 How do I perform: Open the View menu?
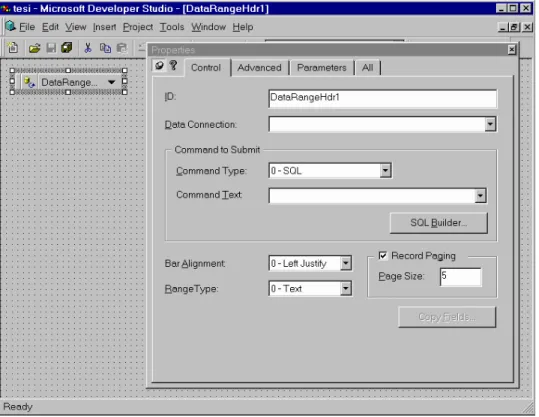[76, 27]
